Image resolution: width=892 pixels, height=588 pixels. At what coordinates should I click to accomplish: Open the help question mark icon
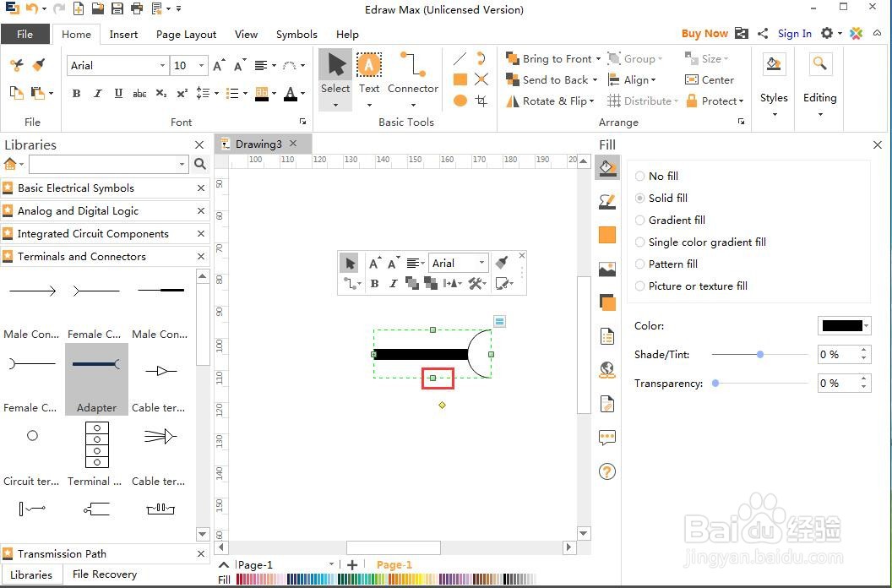[x=607, y=471]
